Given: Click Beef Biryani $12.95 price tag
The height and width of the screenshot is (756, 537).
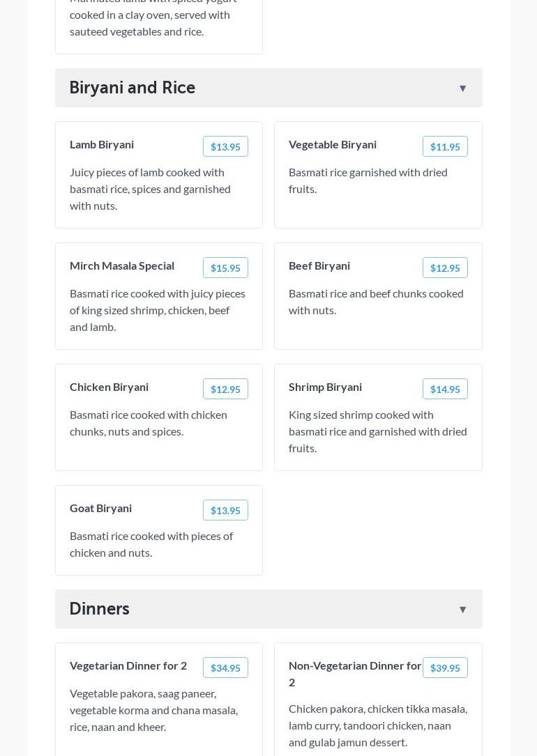Looking at the screenshot, I should point(445,268).
